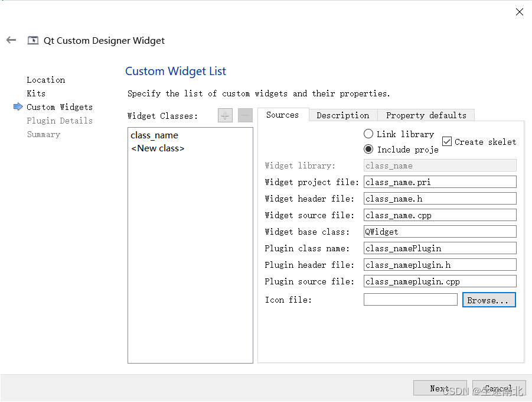The width and height of the screenshot is (532, 402).
Task: Click the Browse... button for icon file
Action: click(489, 300)
